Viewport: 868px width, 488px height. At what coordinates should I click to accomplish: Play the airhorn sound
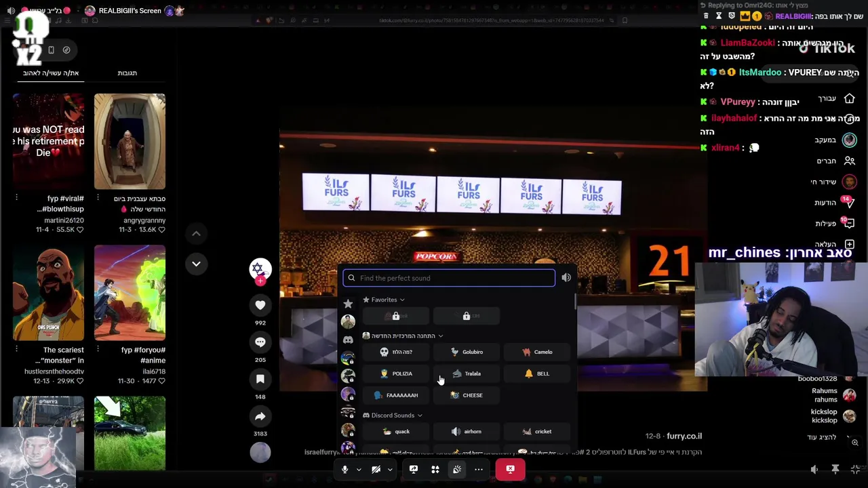click(x=467, y=431)
